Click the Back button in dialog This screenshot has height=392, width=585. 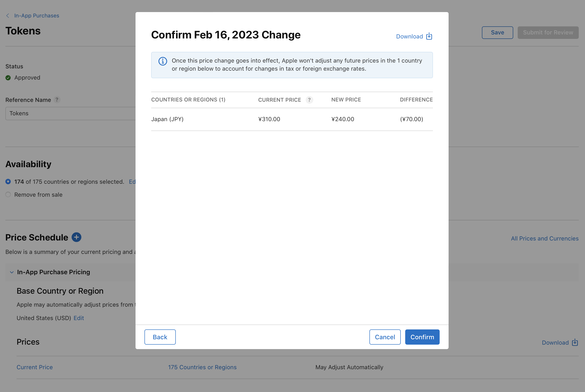(160, 337)
